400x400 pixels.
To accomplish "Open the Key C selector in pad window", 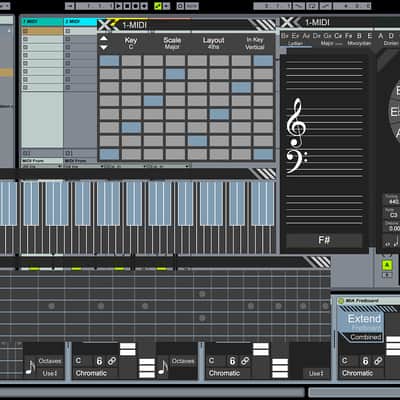I will tap(131, 43).
